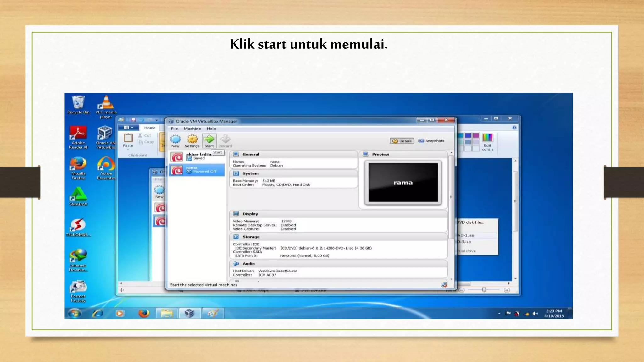The image size is (644, 362).
Task: Switch to the Snapshots view button
Action: click(x=431, y=141)
